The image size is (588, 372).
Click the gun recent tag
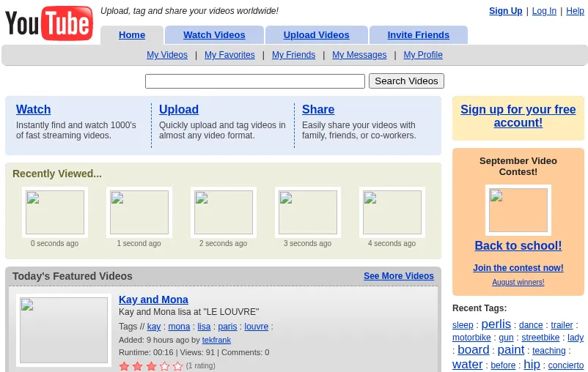tap(506, 338)
